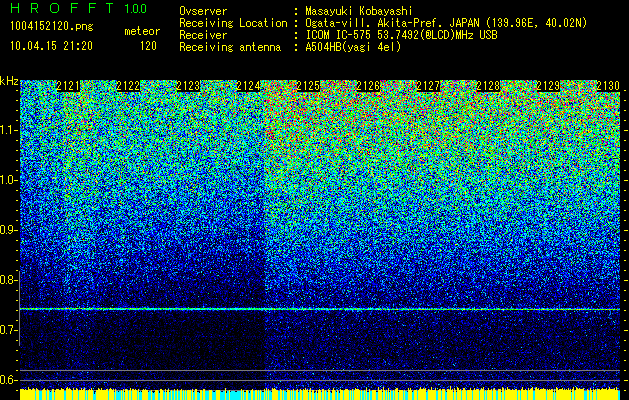
Task: Click time marker 2128
Action: pyautogui.click(x=488, y=86)
